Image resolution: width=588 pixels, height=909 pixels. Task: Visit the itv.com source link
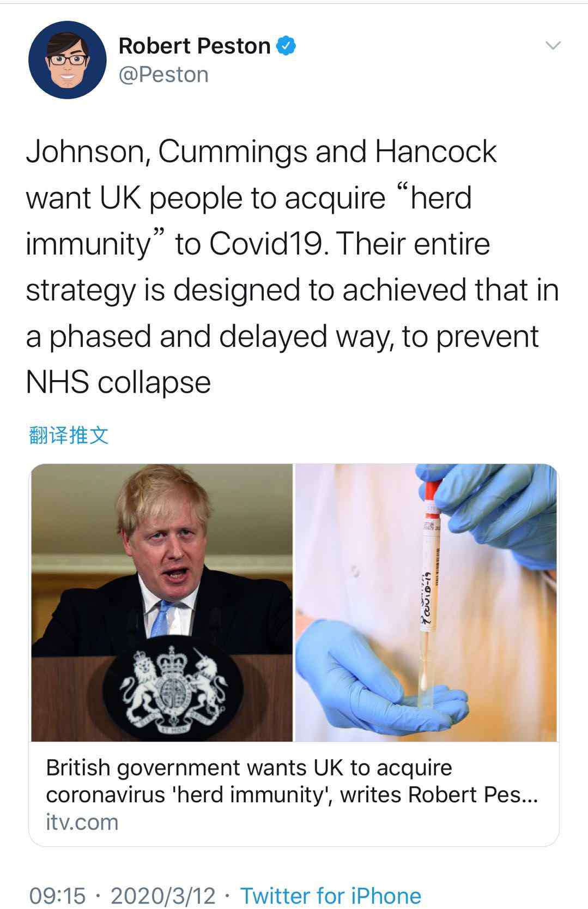tap(82, 822)
